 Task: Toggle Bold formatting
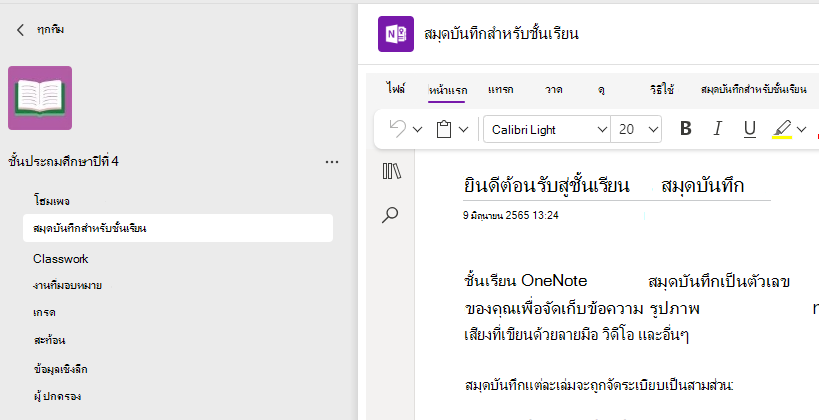[x=686, y=129]
